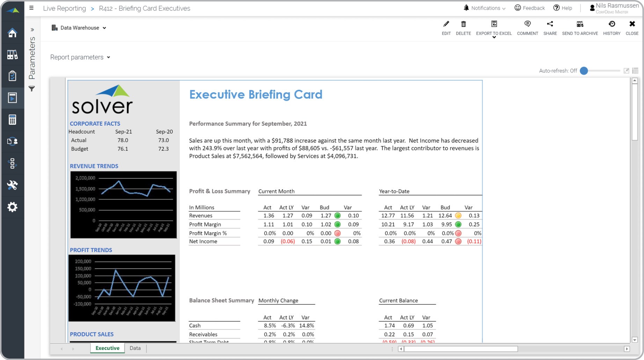Expand the Data Warehouse dropdown
This screenshot has height=360, width=644.
[79, 28]
